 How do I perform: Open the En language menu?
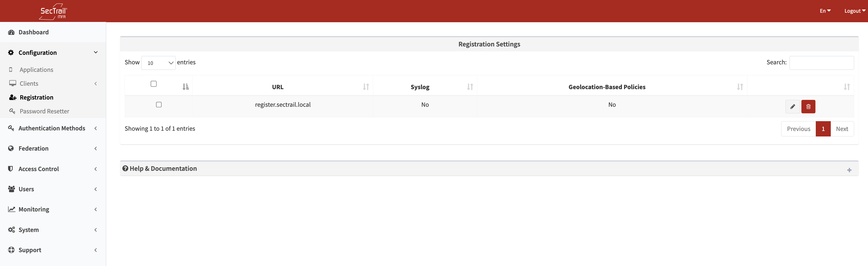(x=825, y=10)
